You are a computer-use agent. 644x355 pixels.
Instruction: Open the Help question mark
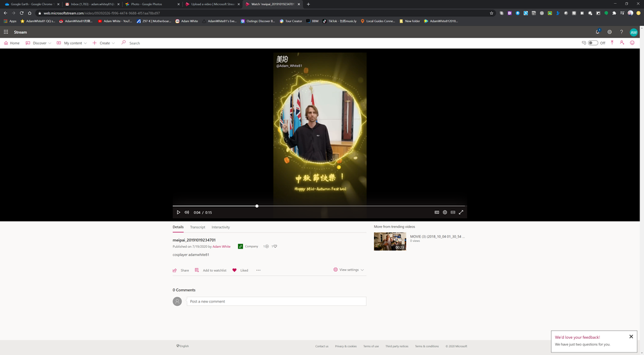pos(621,32)
